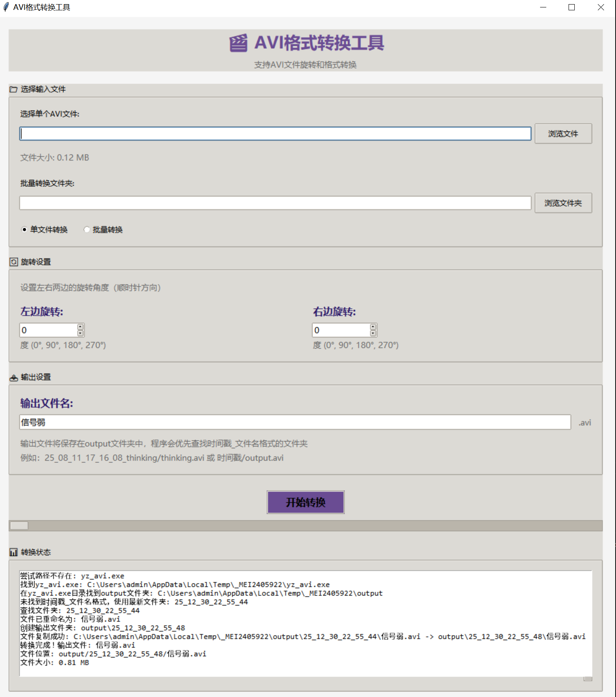Decrease the 左边旋转 angle with down arrow
The height and width of the screenshot is (697, 616).
[x=80, y=333]
